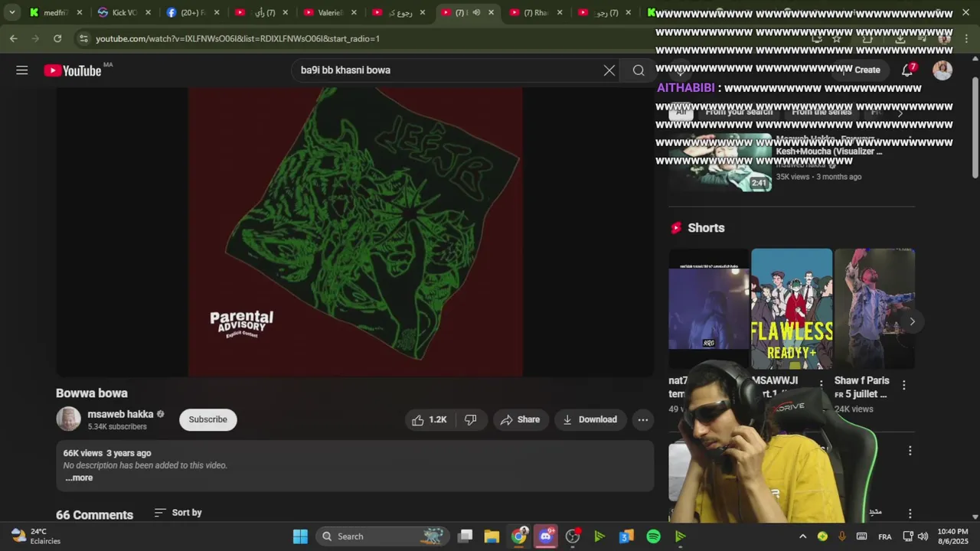Open options menu for MSAWWJI Short
The height and width of the screenshot is (551, 980).
(x=822, y=384)
